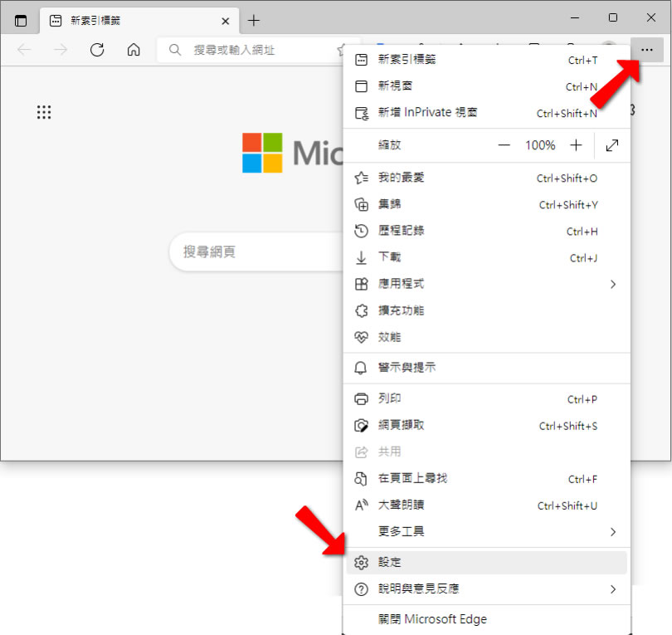The image size is (672, 635).
Task: Minimize the Edge window
Action: pos(575,18)
